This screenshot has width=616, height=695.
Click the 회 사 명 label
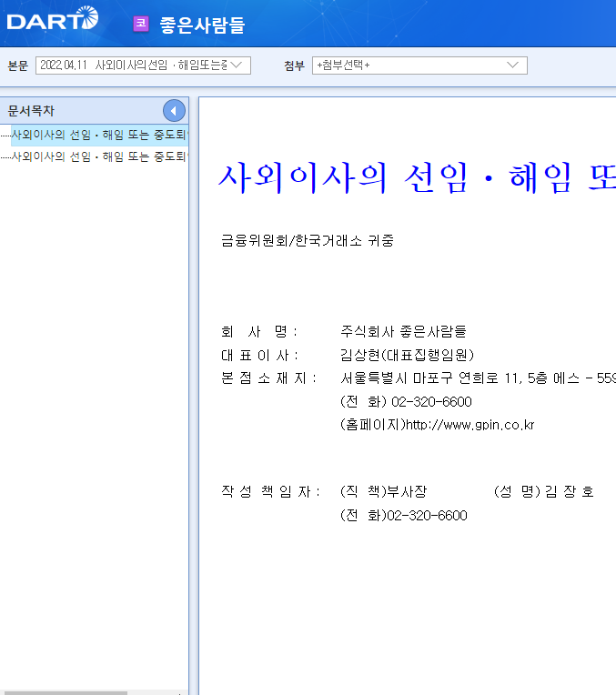(x=259, y=331)
